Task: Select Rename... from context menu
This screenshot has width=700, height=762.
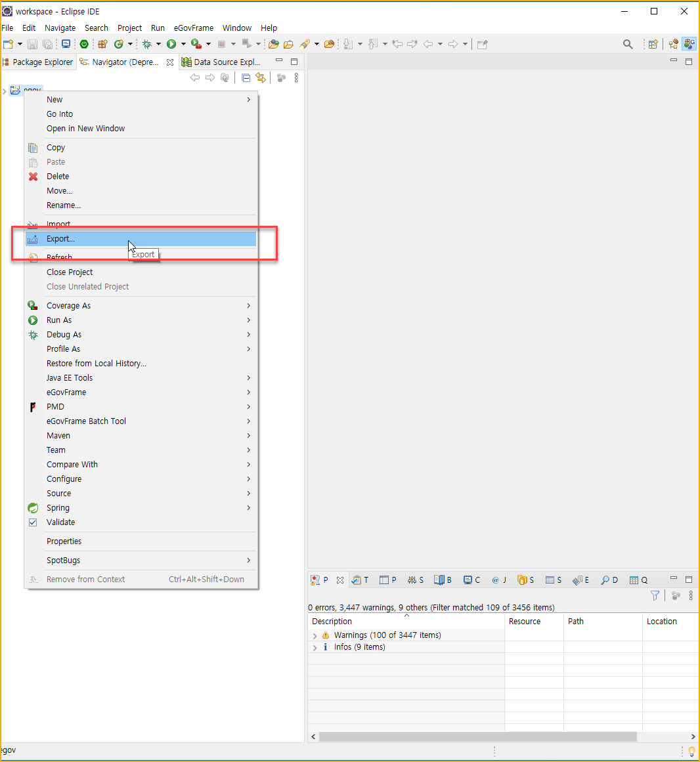Action: coord(142,205)
